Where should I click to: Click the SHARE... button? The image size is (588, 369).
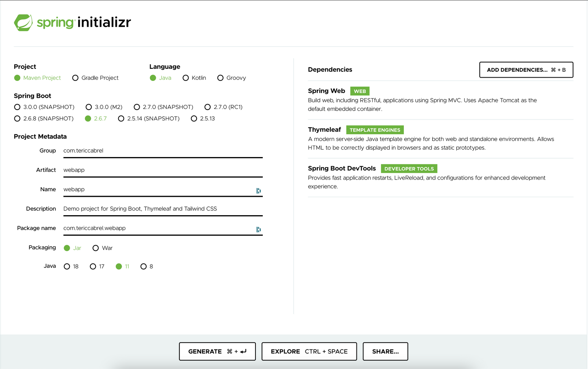point(385,351)
